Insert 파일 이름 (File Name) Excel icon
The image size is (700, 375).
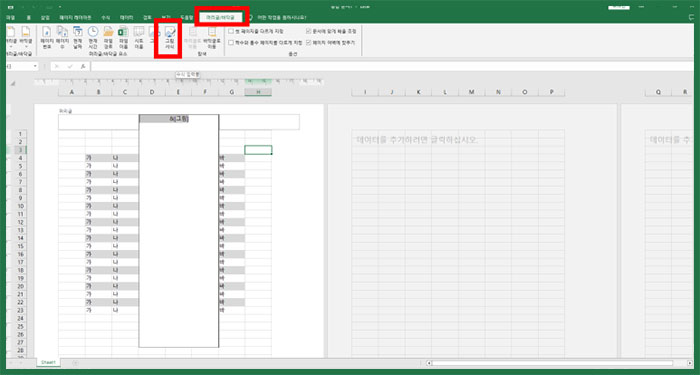(x=123, y=31)
